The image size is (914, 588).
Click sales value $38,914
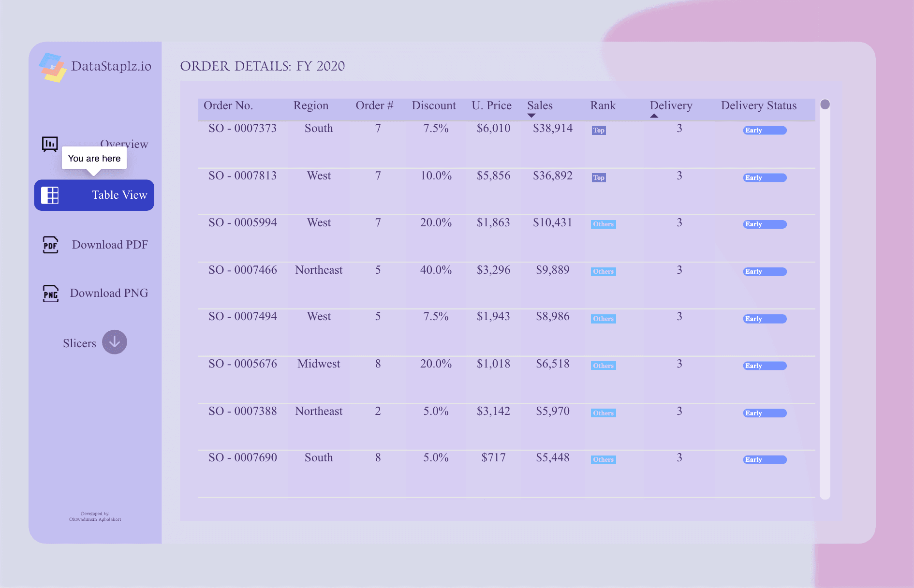(553, 128)
